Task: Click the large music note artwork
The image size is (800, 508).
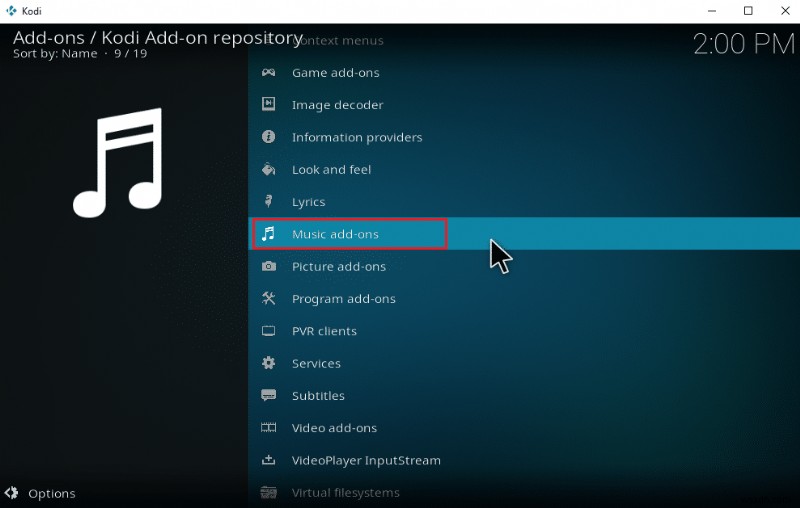Action: 118,163
